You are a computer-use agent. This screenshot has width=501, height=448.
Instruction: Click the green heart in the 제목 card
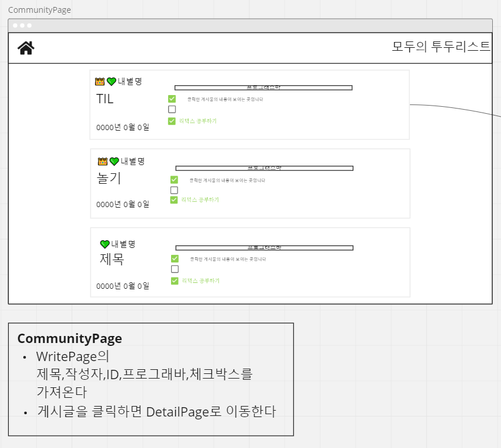105,244
